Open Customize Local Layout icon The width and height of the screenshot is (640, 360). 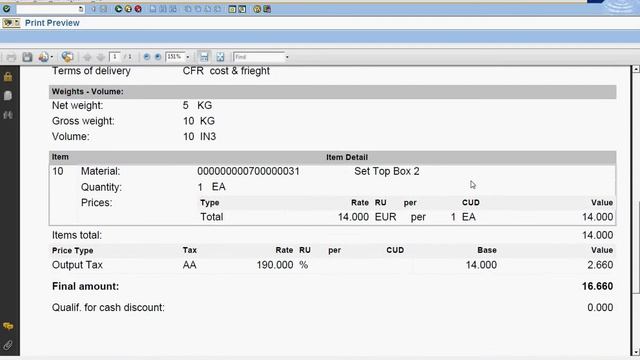pos(267,9)
